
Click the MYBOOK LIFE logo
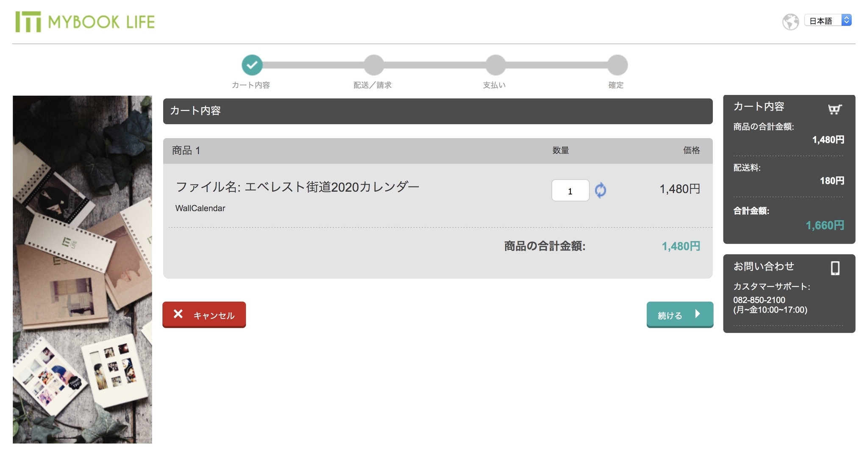[x=85, y=22]
